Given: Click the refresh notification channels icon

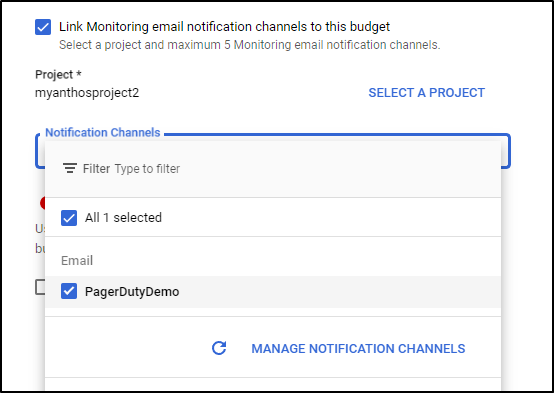Looking at the screenshot, I should [219, 348].
